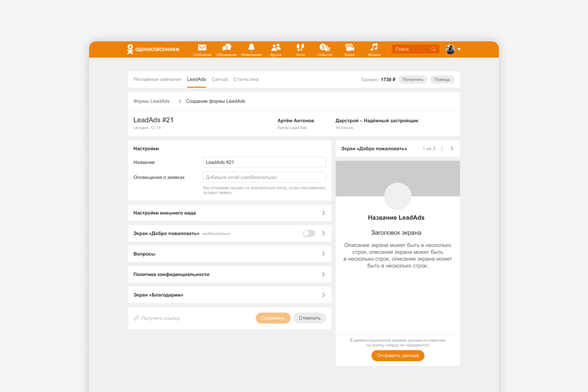Enable the Welcome screen toggle
The height and width of the screenshot is (392, 588).
pos(309,234)
